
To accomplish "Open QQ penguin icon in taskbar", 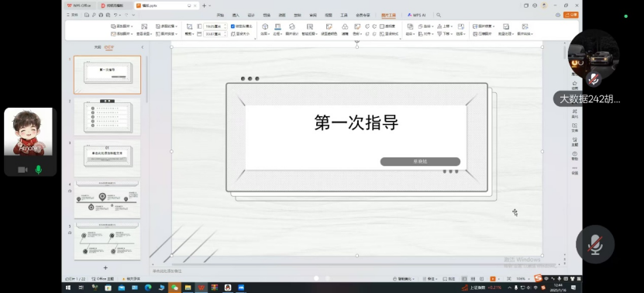I will point(228,288).
